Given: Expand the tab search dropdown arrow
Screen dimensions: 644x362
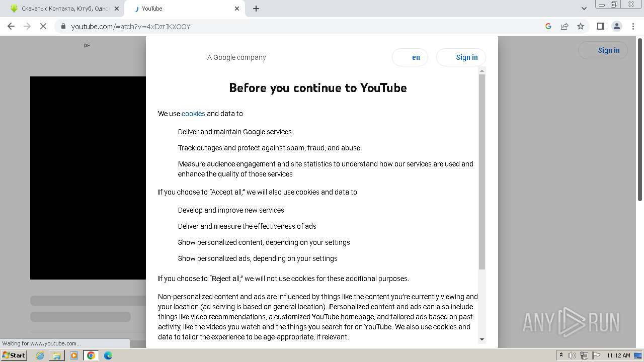Looking at the screenshot, I should point(584,9).
